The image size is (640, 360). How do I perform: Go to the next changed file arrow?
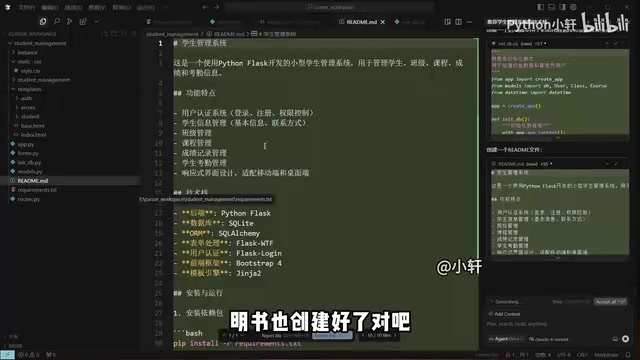tap(395, 336)
